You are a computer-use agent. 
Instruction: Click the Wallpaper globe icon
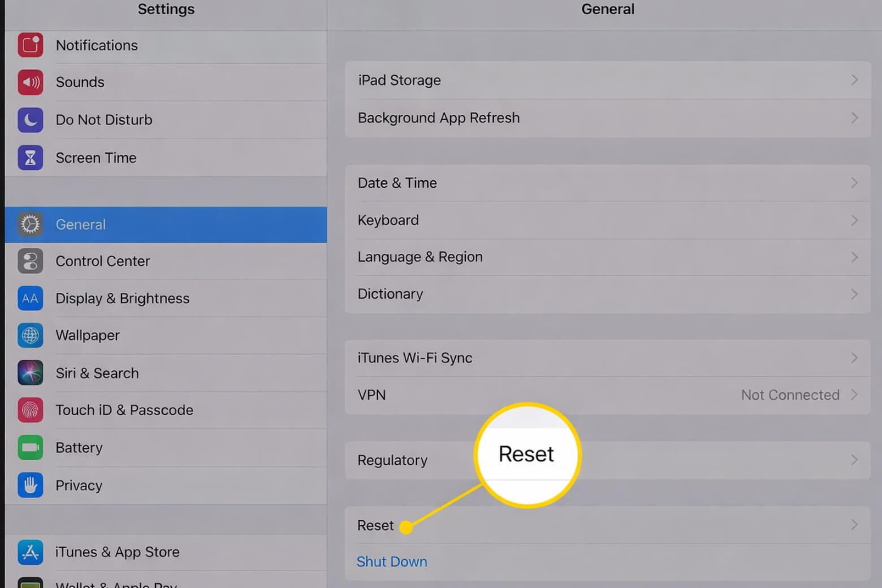tap(30, 335)
